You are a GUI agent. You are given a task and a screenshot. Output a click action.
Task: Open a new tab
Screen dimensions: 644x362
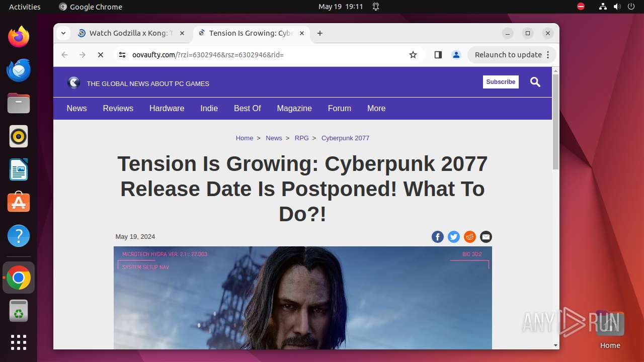[320, 33]
